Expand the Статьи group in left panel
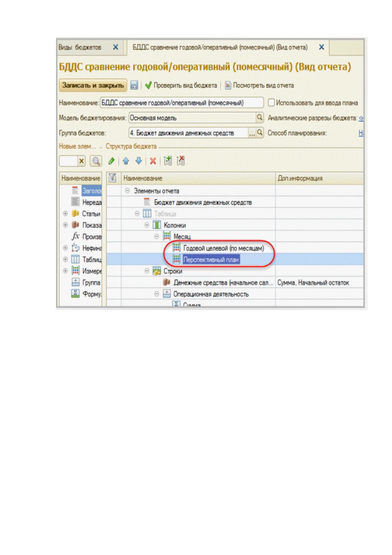Screen dimensions: 392x555 (65, 214)
